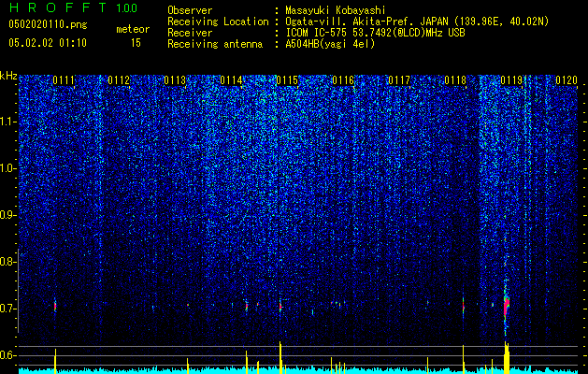The image size is (588, 374).
Task: Click the Observer field label
Action: click(x=190, y=10)
